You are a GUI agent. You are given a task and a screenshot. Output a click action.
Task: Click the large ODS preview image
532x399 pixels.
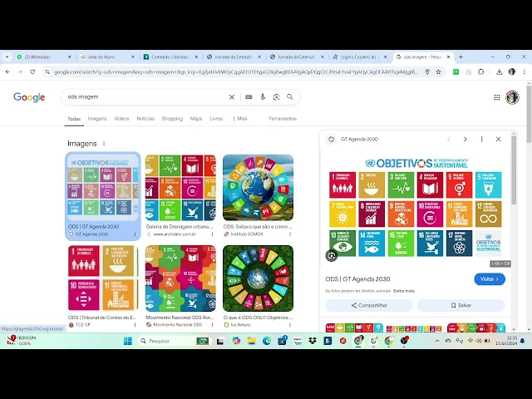point(416,207)
